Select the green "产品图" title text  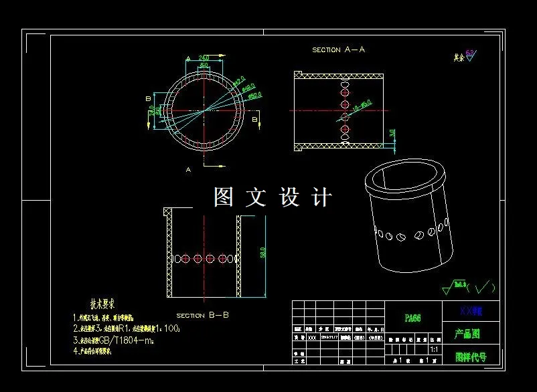pos(467,334)
